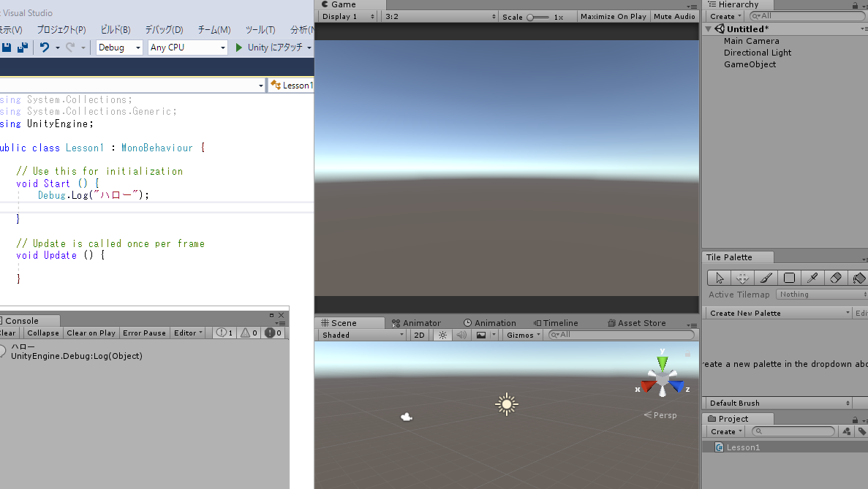
Task: Select the Tile Palette flood fill tool
Action: (858, 278)
